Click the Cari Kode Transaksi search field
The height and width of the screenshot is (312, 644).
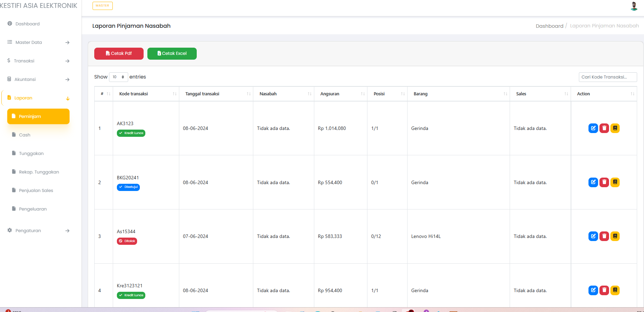[607, 77]
